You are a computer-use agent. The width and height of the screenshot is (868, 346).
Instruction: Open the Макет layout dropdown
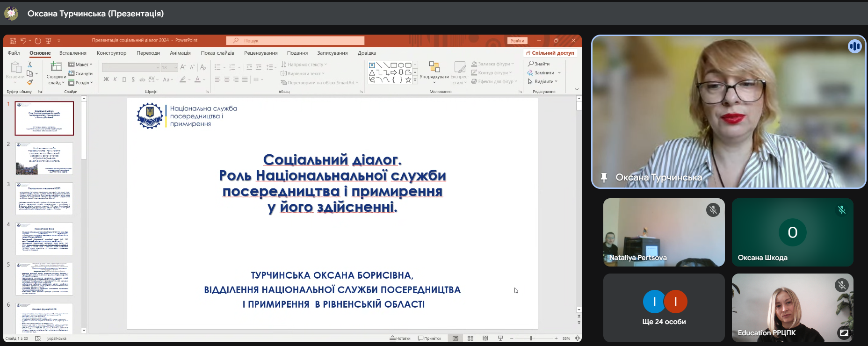click(80, 65)
